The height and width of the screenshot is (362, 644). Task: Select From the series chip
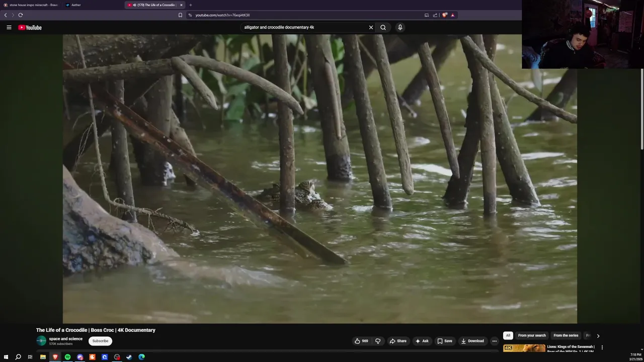click(566, 335)
